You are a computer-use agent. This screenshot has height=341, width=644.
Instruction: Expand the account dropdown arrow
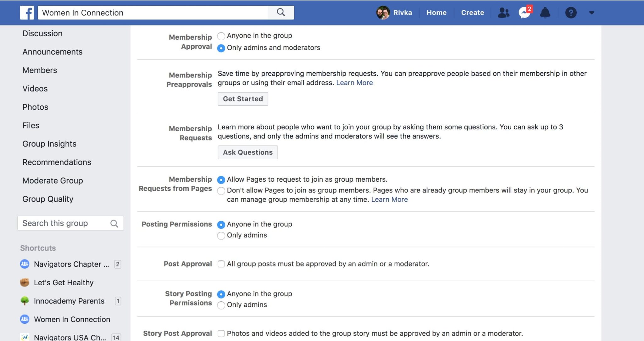[x=591, y=13]
